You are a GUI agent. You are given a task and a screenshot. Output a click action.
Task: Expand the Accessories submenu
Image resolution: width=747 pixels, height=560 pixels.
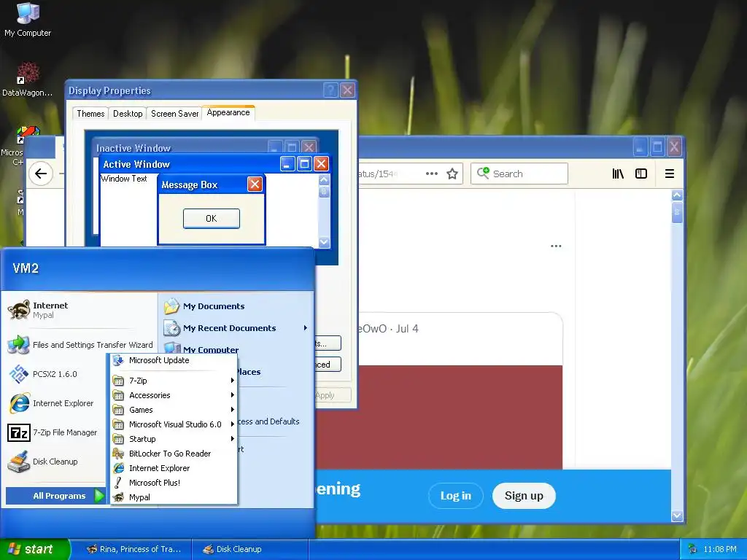pyautogui.click(x=174, y=395)
